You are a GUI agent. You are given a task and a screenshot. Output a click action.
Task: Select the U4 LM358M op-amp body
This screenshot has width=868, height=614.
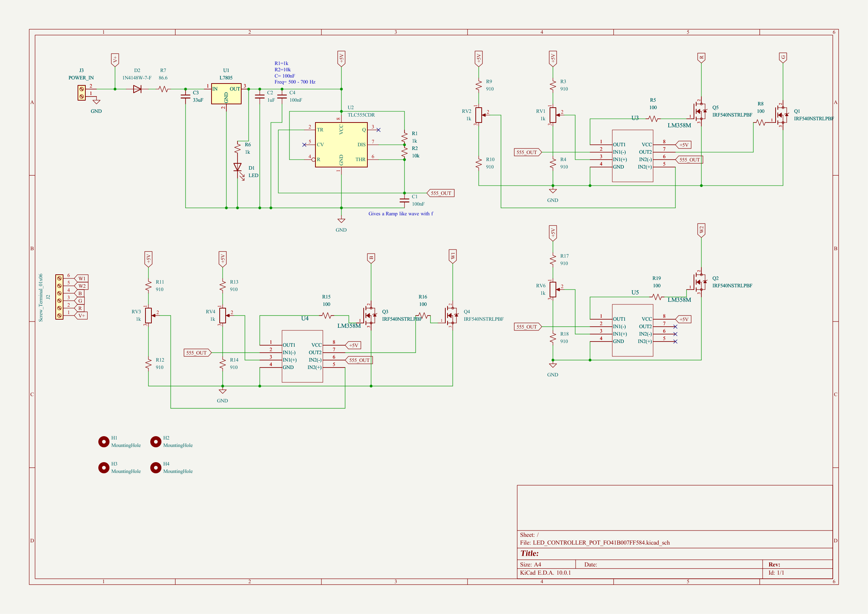coord(302,356)
